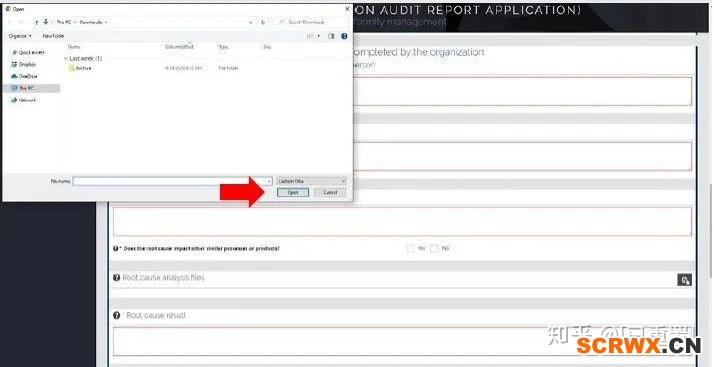The image size is (714, 367).
Task: Tick the No checkbox for root cause impact
Action: 434,248
